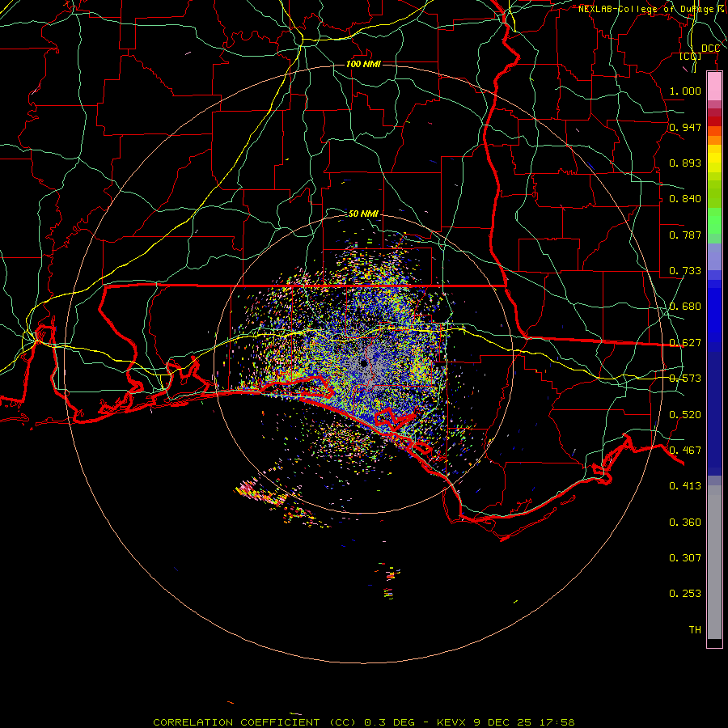This screenshot has width=728, height=728.
Task: Pick the lavender segment of the color bar
Action: click(x=714, y=256)
